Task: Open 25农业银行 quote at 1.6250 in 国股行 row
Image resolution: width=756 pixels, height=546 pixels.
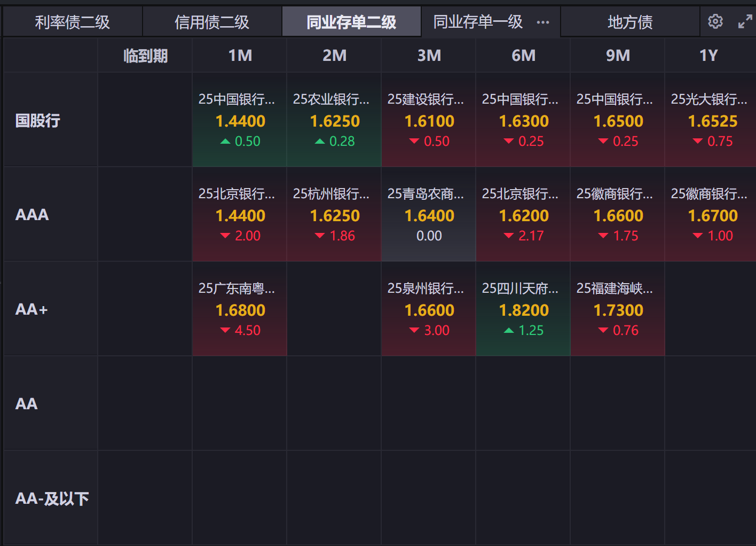Action: coord(334,120)
